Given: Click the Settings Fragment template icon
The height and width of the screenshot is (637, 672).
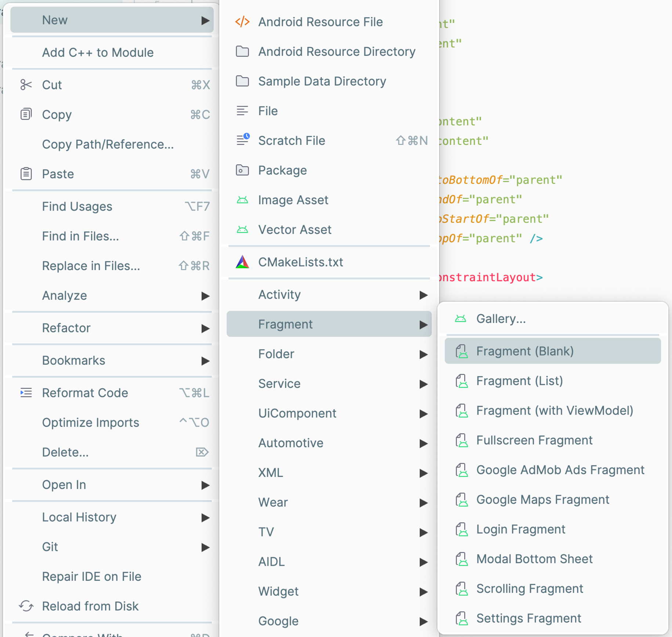Looking at the screenshot, I should click(462, 619).
